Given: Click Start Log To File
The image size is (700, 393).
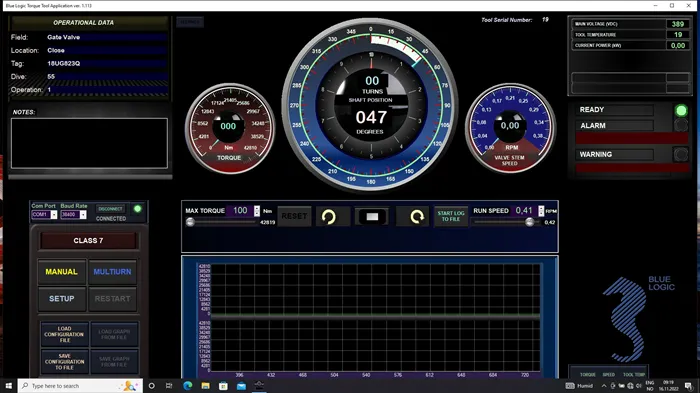Looking at the screenshot, I should pos(451,217).
